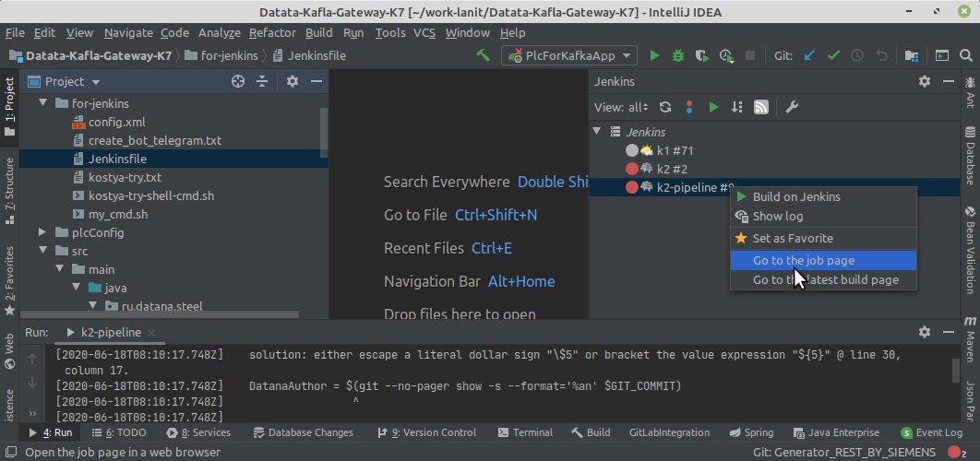Viewport: 980px width, 461px height.
Task: Click the grey Stop square in toolbar
Action: [x=750, y=55]
